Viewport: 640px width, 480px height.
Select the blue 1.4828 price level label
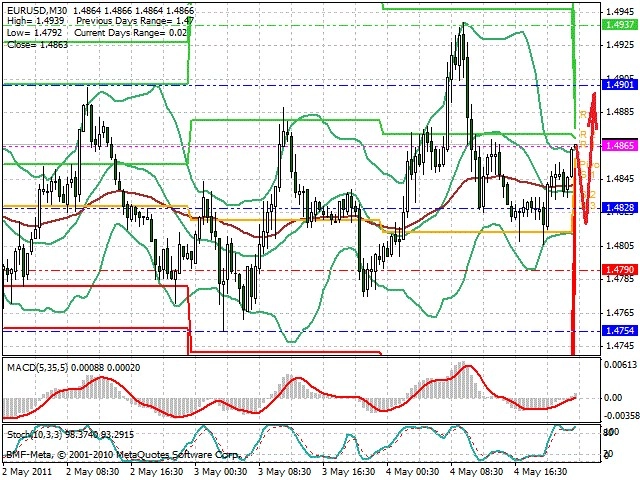[x=619, y=208]
